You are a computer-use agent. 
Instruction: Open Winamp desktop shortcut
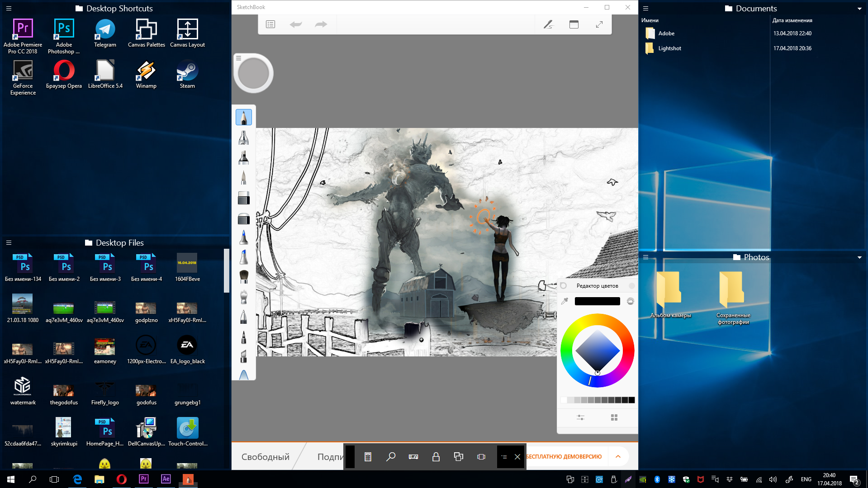point(146,75)
